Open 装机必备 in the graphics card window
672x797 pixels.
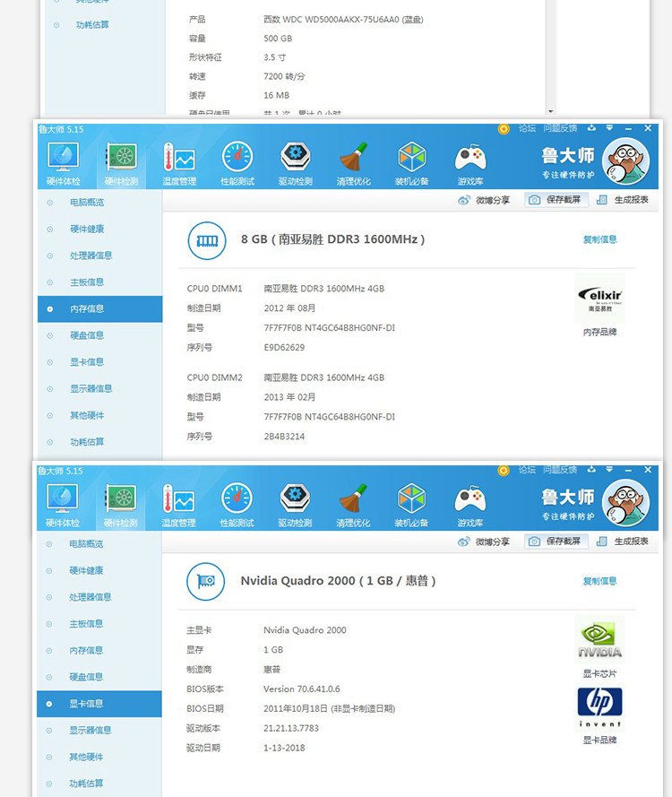pos(411,506)
